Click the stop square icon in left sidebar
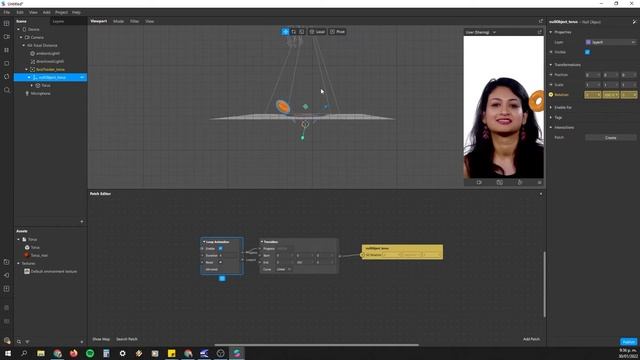Image resolution: width=640 pixels, height=360 pixels. (7, 63)
